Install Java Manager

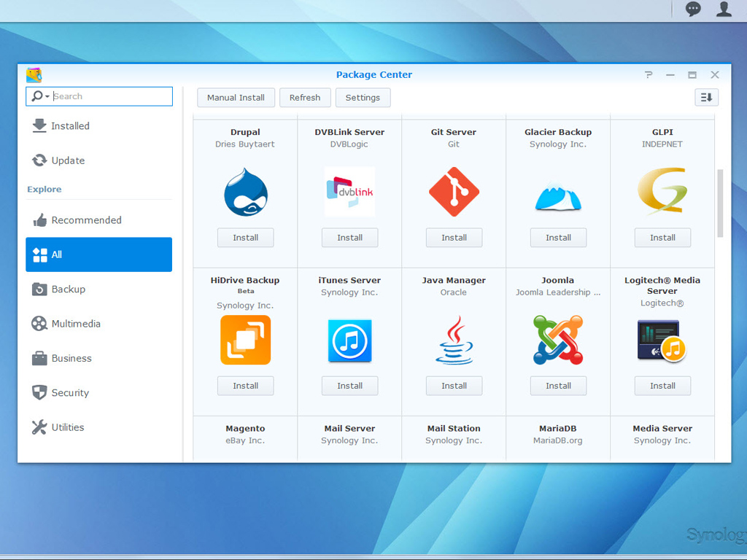454,386
